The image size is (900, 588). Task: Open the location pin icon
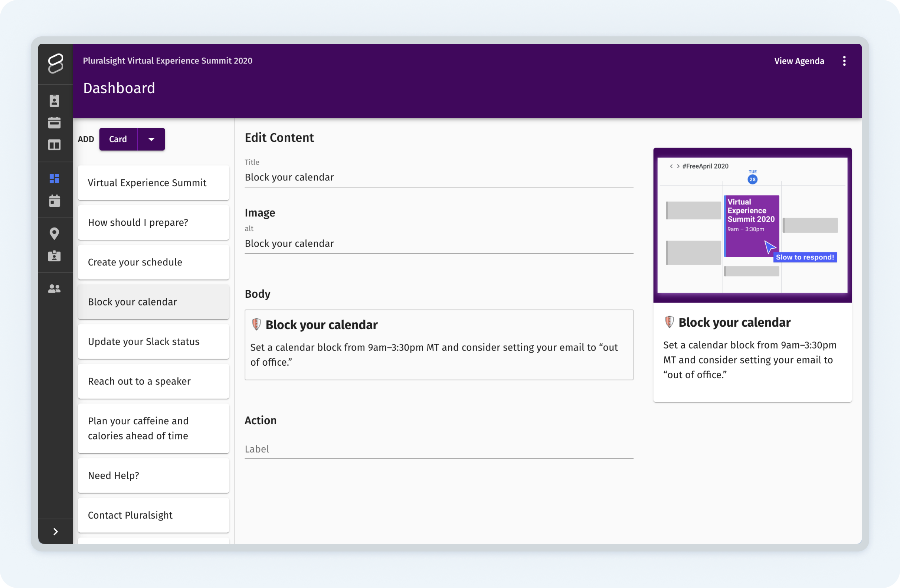click(x=55, y=234)
